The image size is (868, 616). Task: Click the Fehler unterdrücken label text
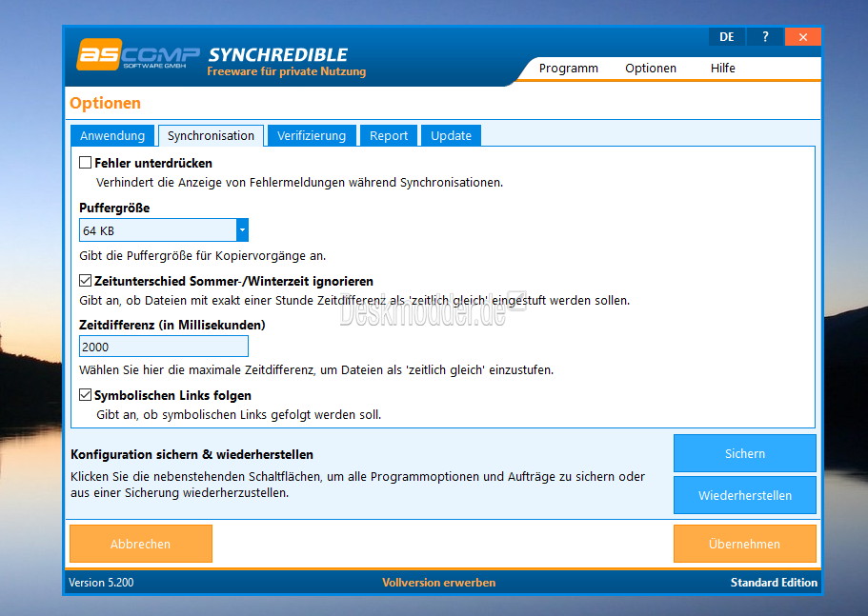click(153, 163)
